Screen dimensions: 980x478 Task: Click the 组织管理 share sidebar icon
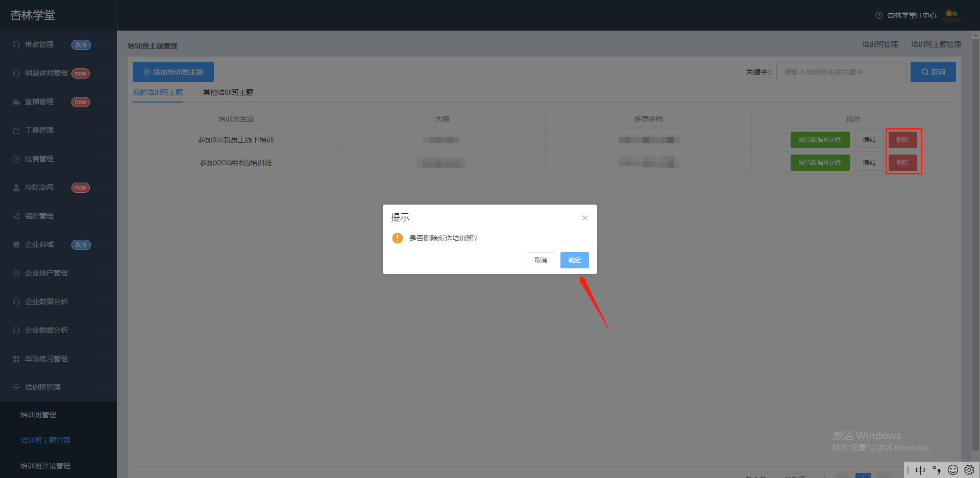(16, 216)
